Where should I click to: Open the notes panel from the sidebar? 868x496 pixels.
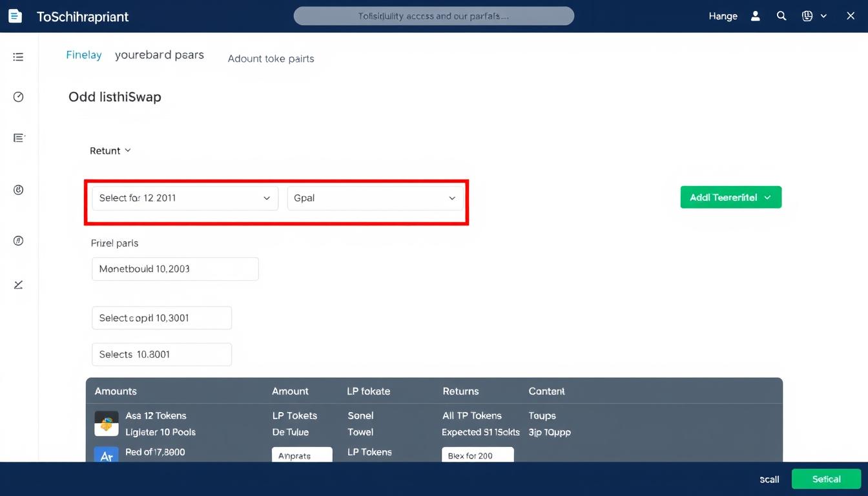point(18,137)
